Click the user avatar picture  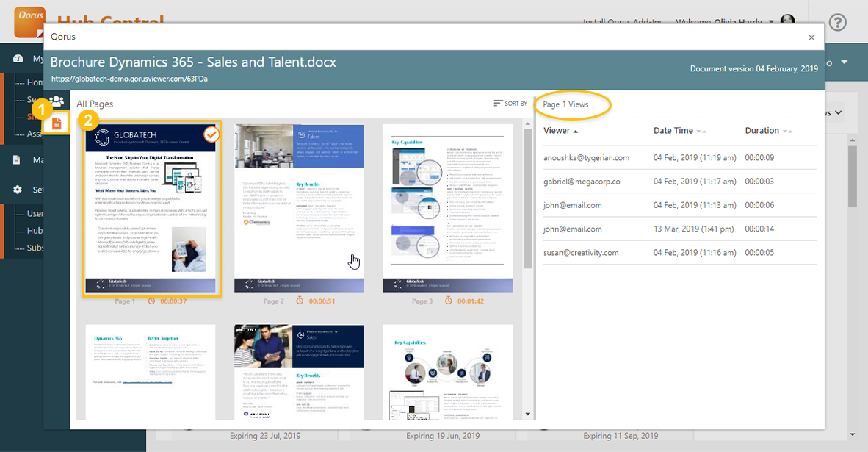coord(788,21)
